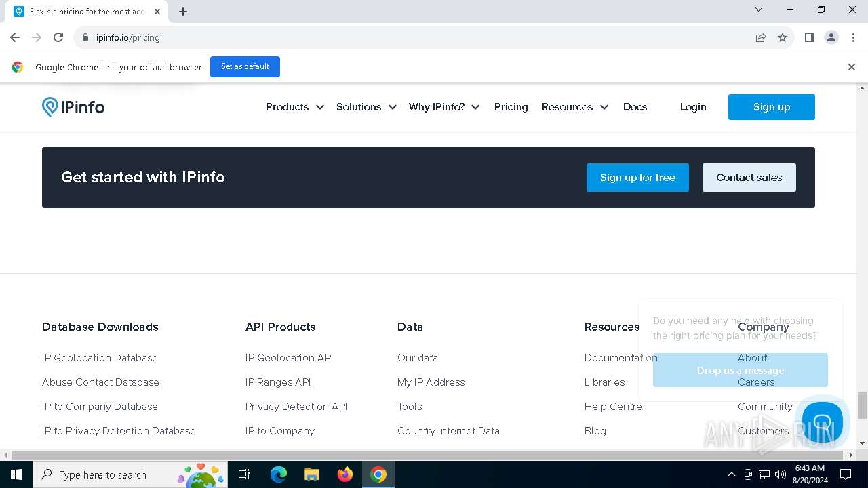
Task: Open the chat support bubble icon
Action: coord(822,422)
